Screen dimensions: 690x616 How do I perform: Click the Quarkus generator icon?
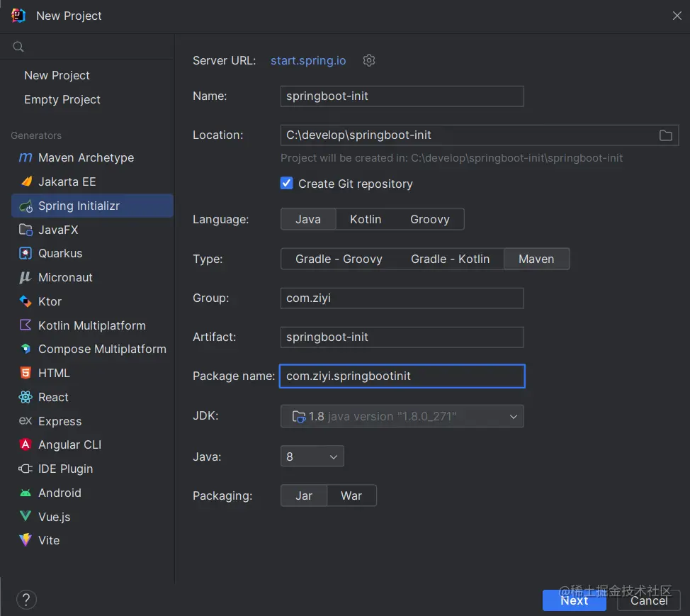click(x=26, y=253)
